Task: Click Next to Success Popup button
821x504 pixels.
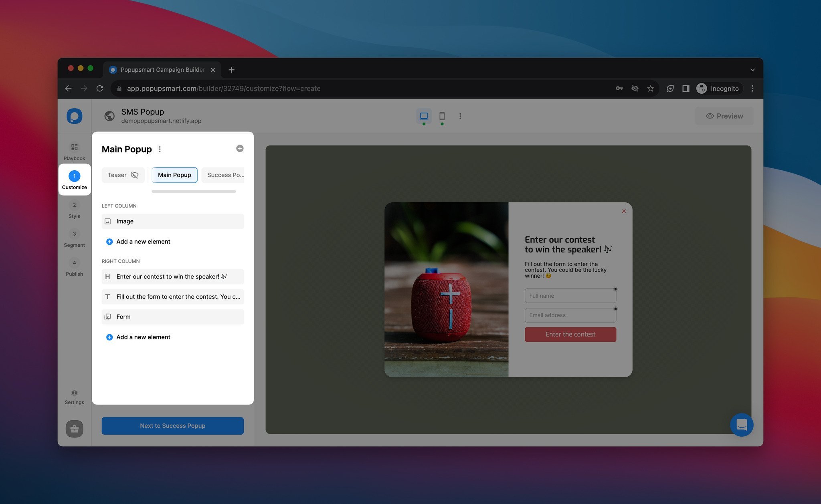Action: 172,425
